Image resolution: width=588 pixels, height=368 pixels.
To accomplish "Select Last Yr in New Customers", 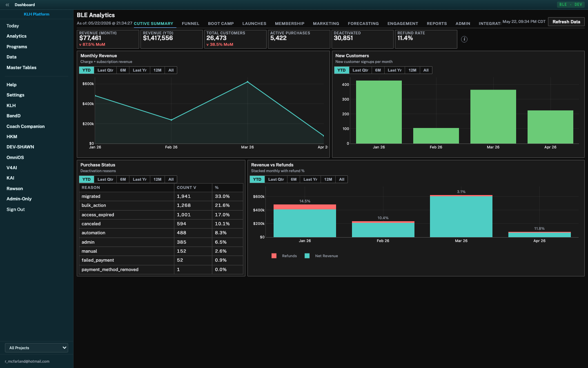I will tap(395, 70).
